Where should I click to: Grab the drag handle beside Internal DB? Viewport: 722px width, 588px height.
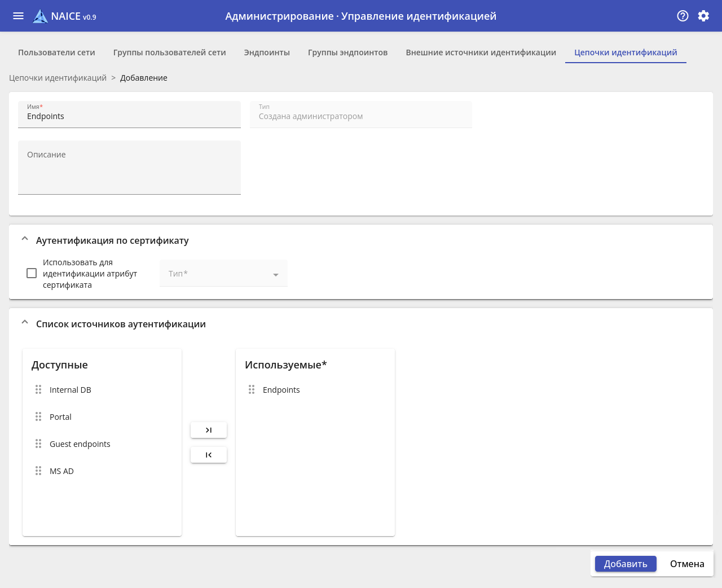tap(38, 390)
